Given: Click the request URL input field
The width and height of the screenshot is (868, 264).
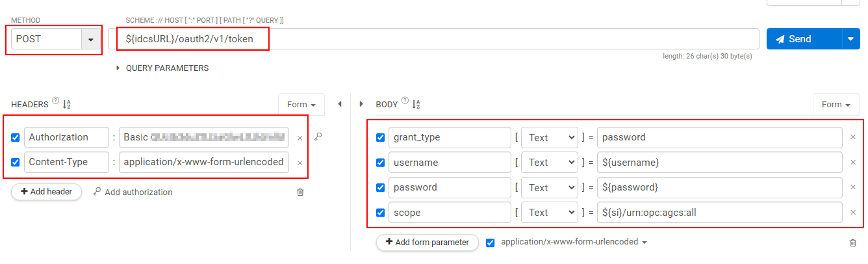Looking at the screenshot, I should pos(507,39).
